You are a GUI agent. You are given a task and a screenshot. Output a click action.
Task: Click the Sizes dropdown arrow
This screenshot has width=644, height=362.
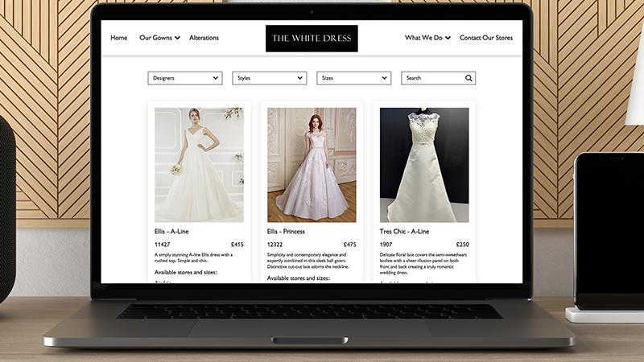click(384, 78)
